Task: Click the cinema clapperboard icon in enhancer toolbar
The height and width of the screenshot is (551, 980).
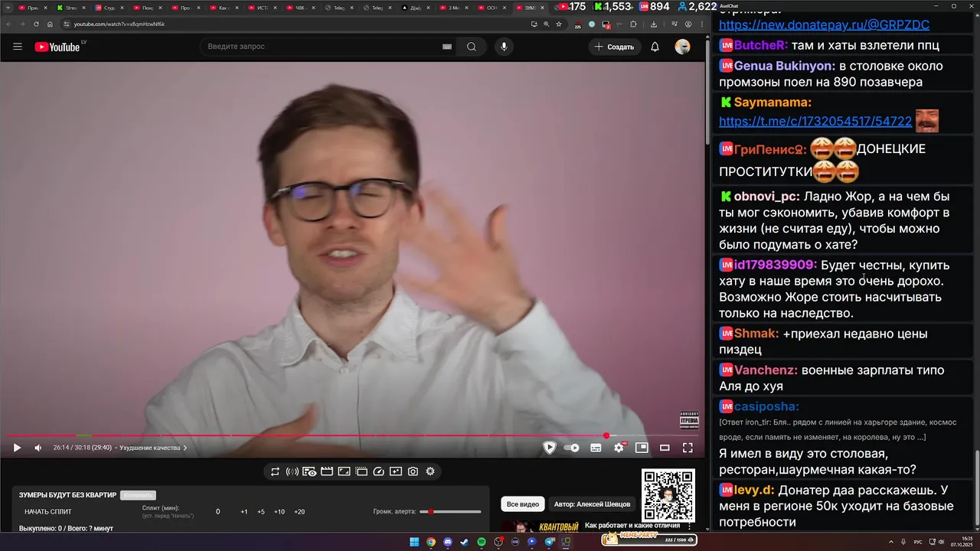Action: pyautogui.click(x=327, y=471)
